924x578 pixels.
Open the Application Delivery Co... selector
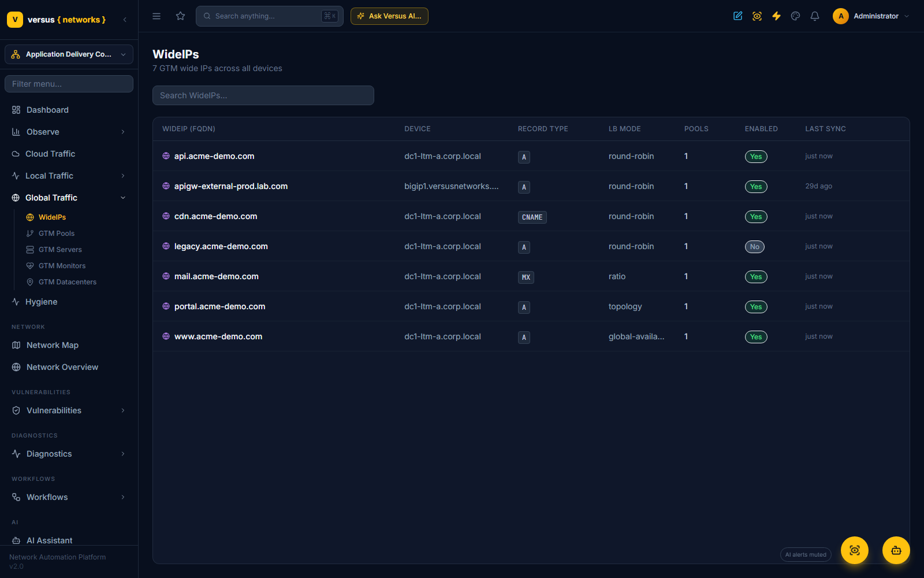click(x=69, y=54)
